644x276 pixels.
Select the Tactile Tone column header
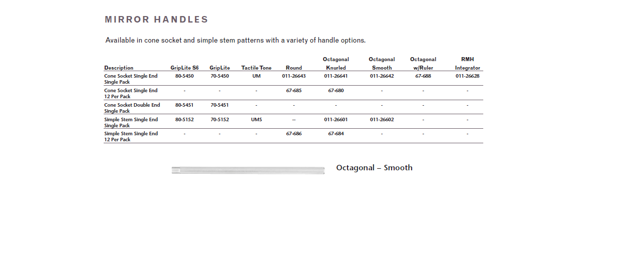256,68
